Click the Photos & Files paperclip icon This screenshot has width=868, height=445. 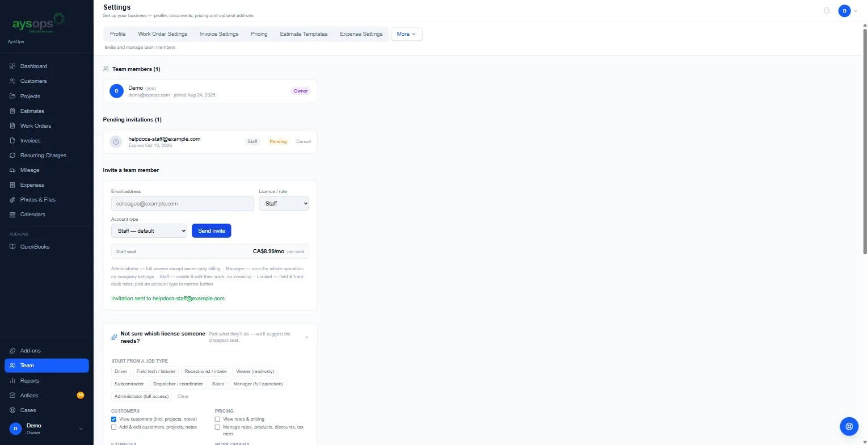pos(12,200)
